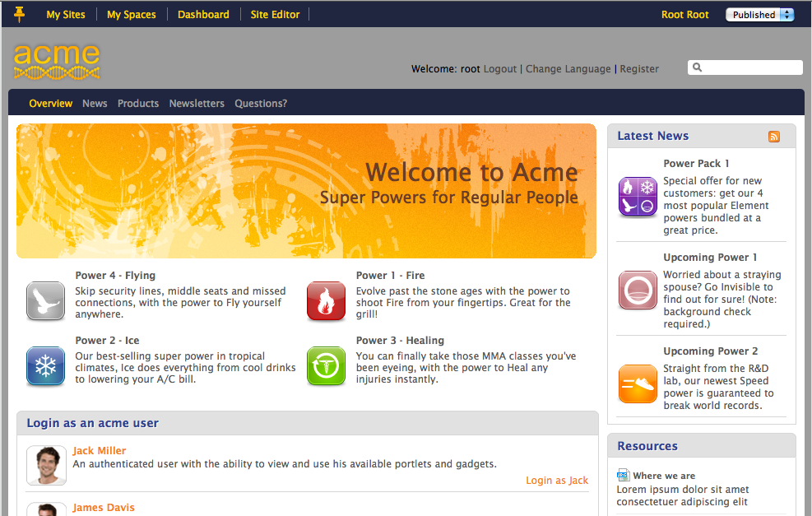Click the Power 4 - Flying heading
The image size is (812, 516).
tap(115, 276)
